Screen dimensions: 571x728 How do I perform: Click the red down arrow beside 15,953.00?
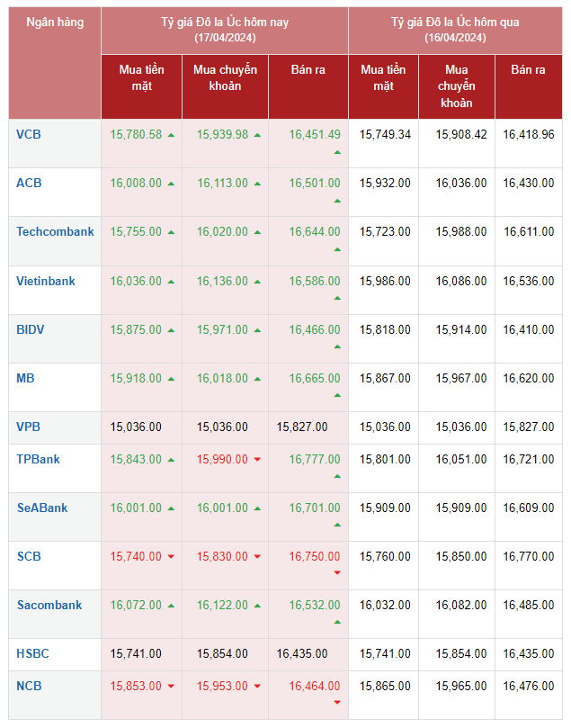pos(257,687)
